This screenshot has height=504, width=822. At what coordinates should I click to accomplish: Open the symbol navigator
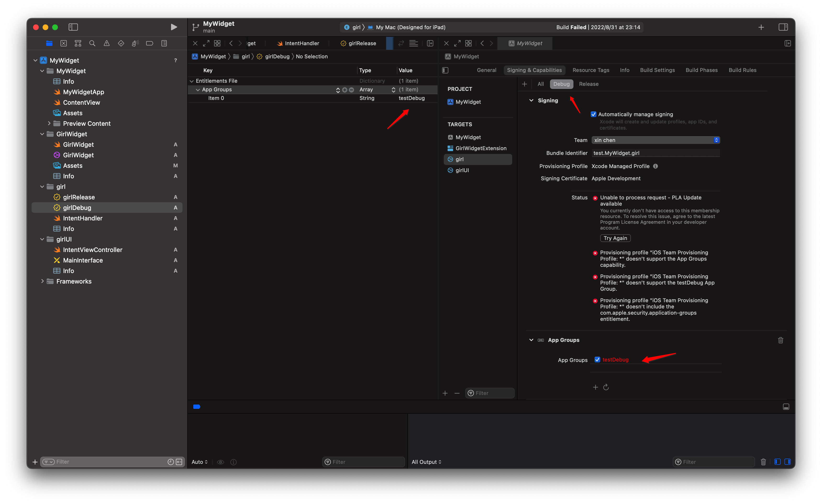pyautogui.click(x=78, y=43)
